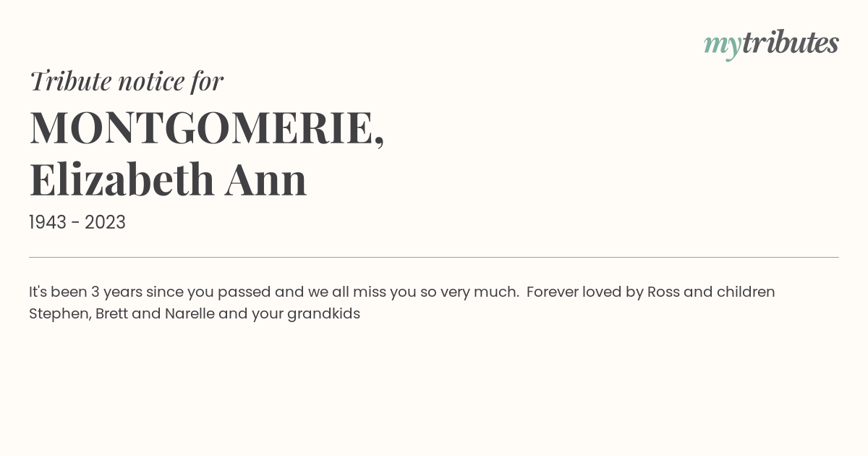Click the name Brett in the message
This screenshot has width=868, height=456.
click(x=111, y=314)
